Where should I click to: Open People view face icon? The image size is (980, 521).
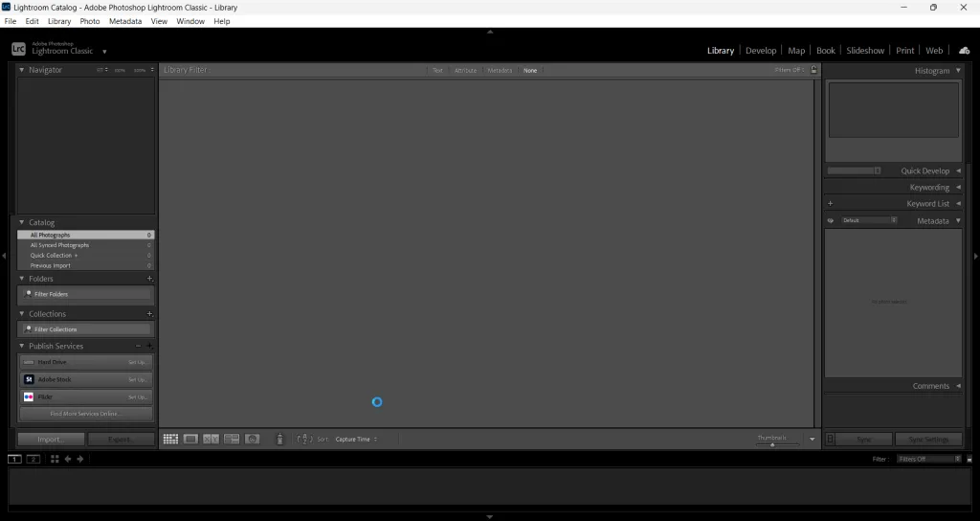(252, 439)
